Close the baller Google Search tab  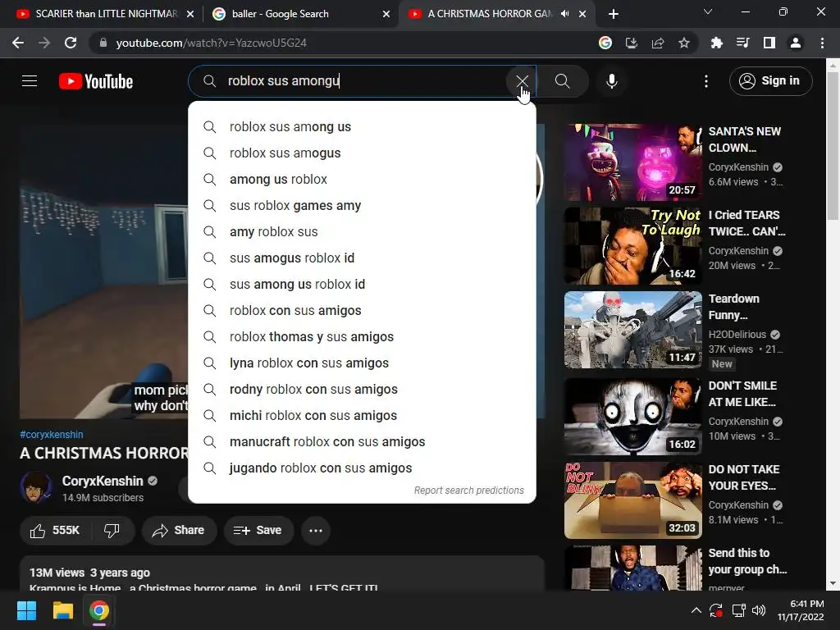[386, 14]
